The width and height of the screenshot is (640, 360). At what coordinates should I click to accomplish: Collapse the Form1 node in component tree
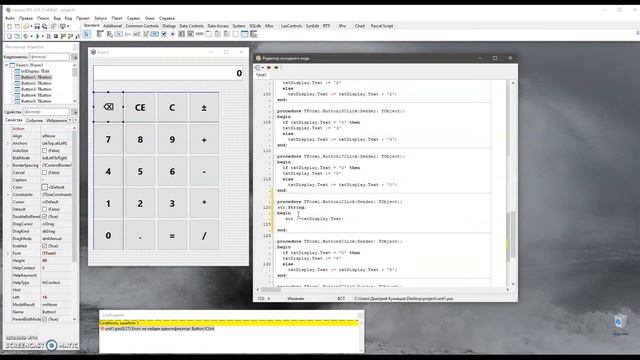click(x=7, y=65)
